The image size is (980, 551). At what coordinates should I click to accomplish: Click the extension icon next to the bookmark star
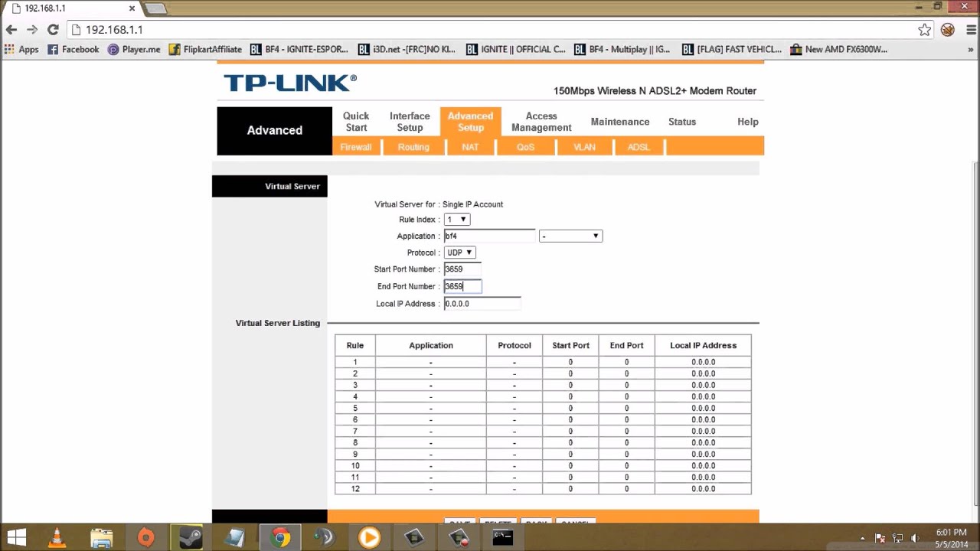(948, 30)
